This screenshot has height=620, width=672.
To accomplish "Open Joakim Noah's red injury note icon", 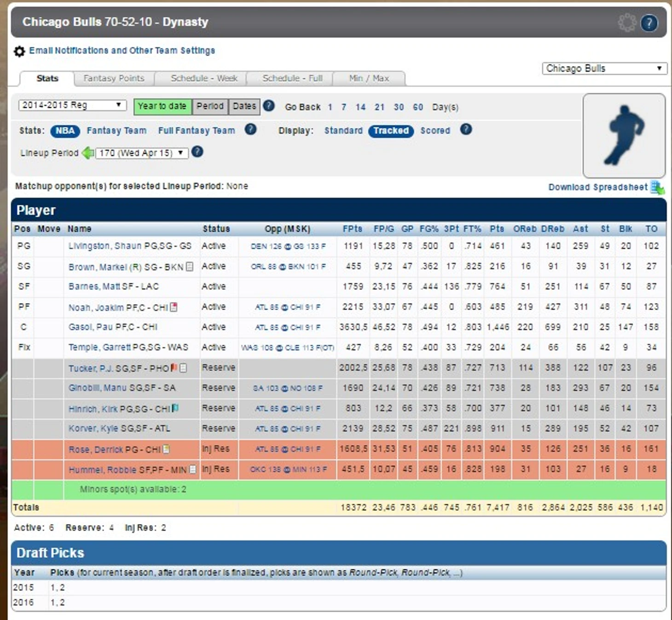I will pos(174,307).
